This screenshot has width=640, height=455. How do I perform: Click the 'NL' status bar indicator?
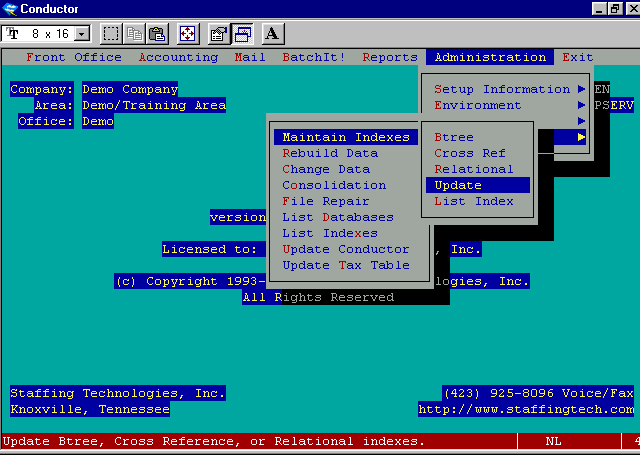[x=553, y=441]
